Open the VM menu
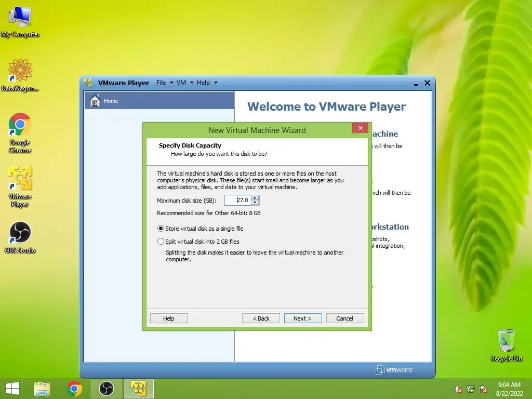 [181, 83]
